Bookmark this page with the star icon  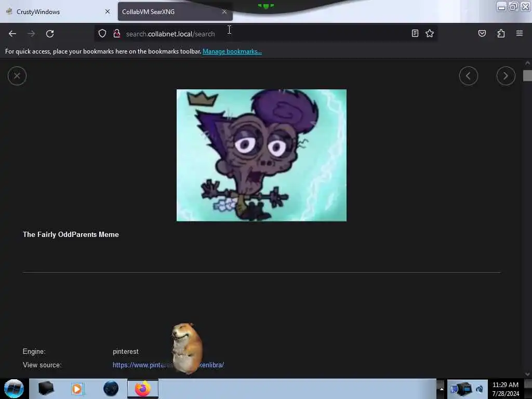click(430, 33)
